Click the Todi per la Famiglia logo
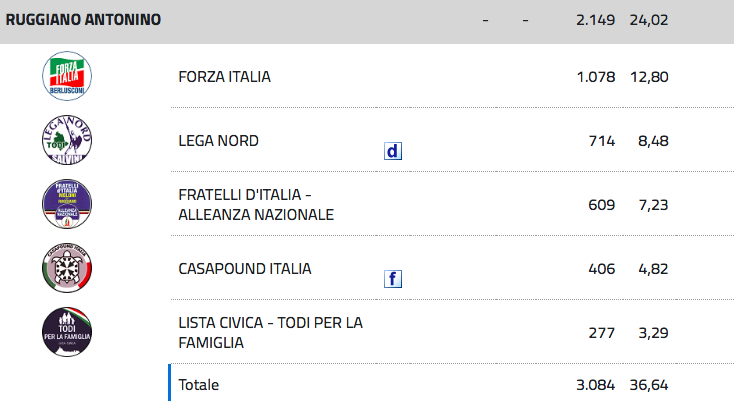The width and height of the screenshot is (734, 401). pos(67,332)
